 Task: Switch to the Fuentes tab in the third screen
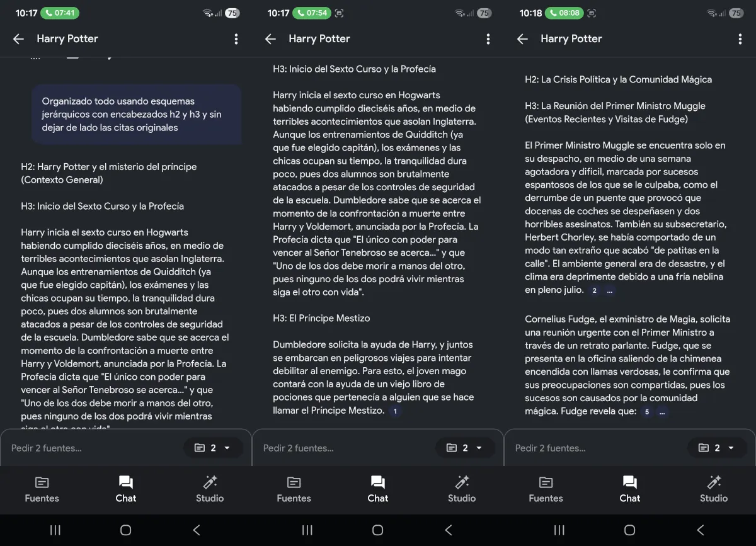point(546,489)
